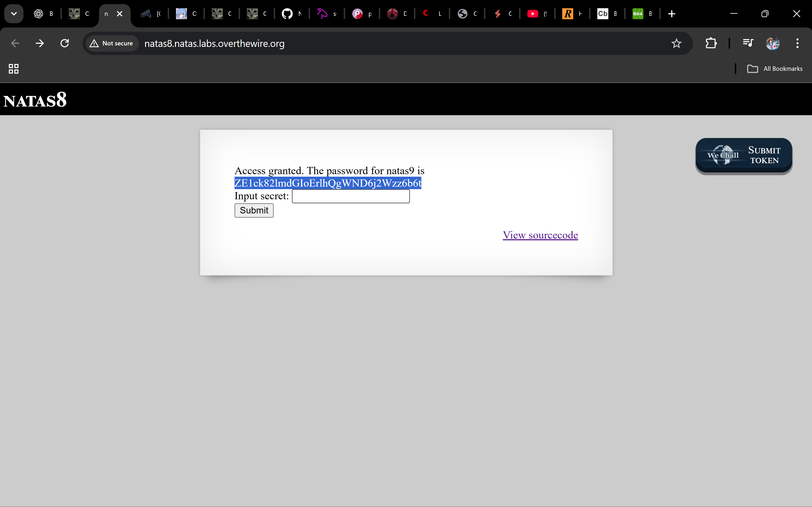Click the Input secret text field
Screen dimensions: 812x507
[350, 196]
